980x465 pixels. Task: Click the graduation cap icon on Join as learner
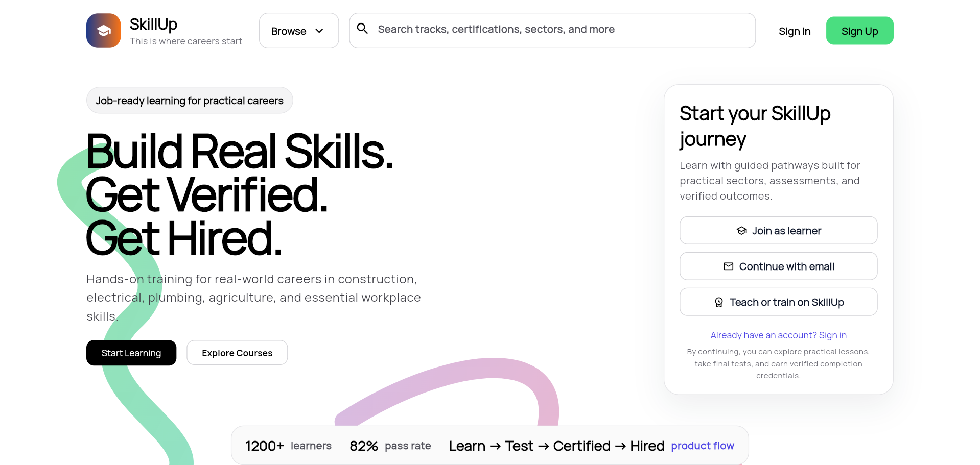click(741, 230)
